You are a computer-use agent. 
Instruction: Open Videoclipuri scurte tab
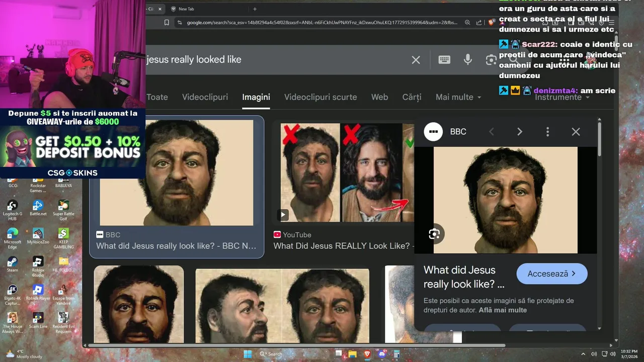[320, 97]
